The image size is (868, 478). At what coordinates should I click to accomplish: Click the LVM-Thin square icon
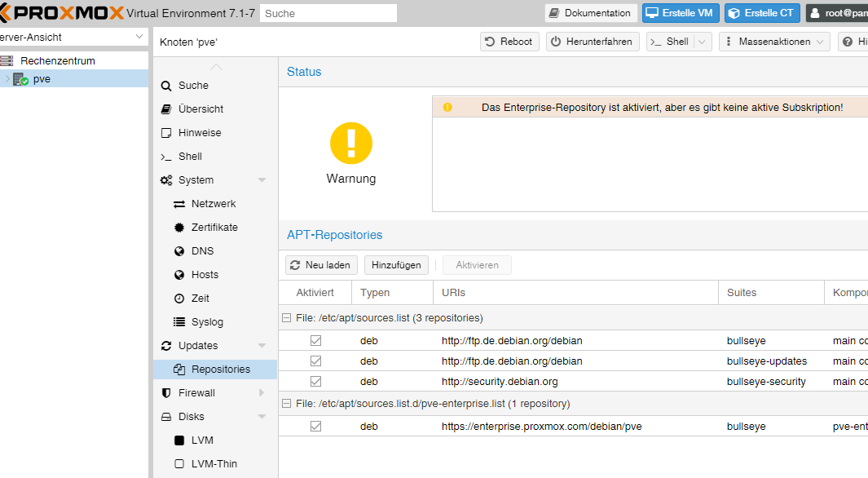point(179,464)
